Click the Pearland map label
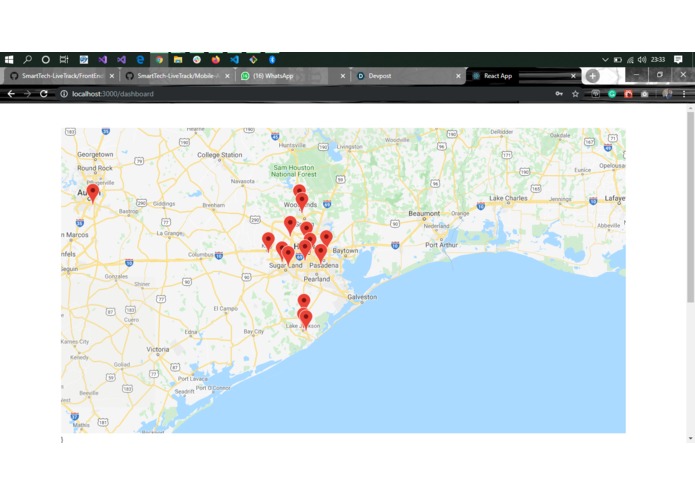Viewport: 695px width, 494px height. [316, 279]
